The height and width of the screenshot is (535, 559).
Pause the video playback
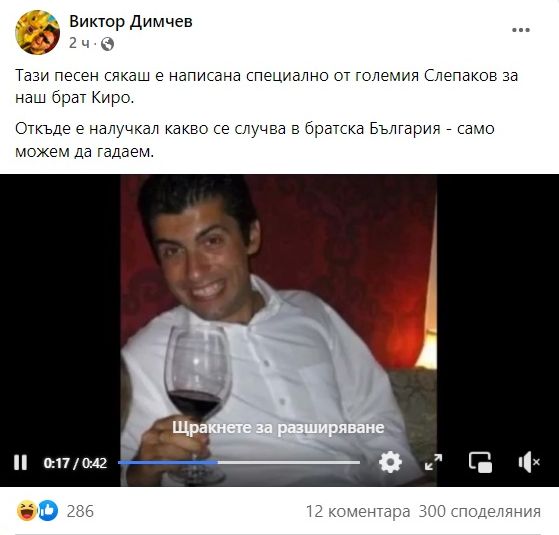pyautogui.click(x=20, y=463)
